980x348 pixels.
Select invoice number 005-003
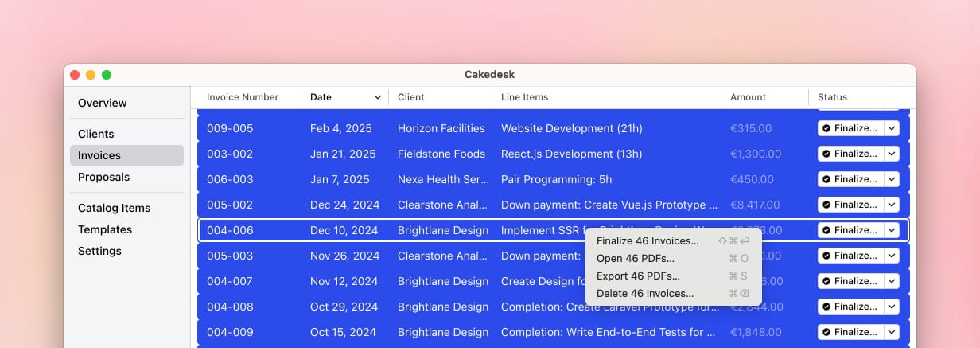pos(230,256)
